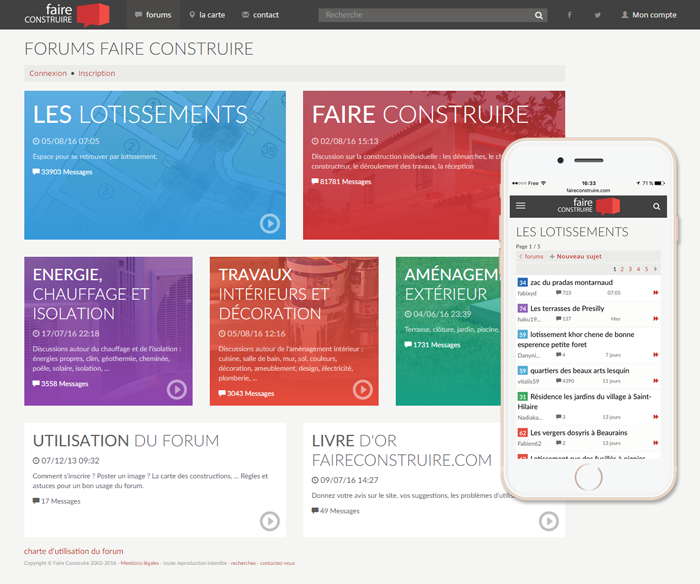Click next page arrow in phone pagination
700x584 pixels.
tap(655, 269)
